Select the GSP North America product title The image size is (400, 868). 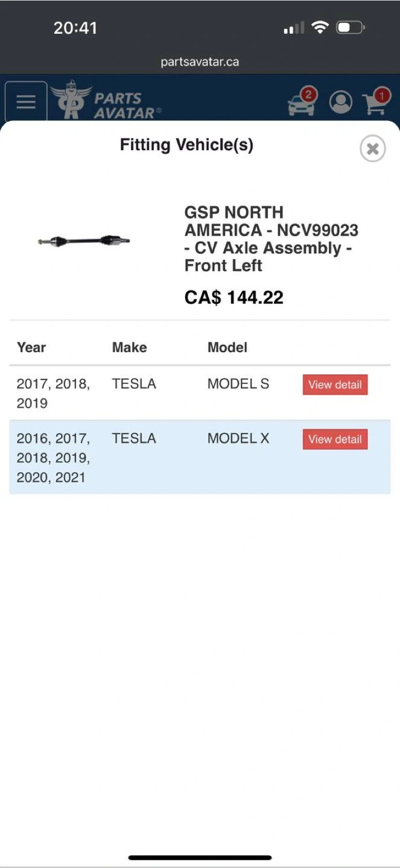pos(271,239)
